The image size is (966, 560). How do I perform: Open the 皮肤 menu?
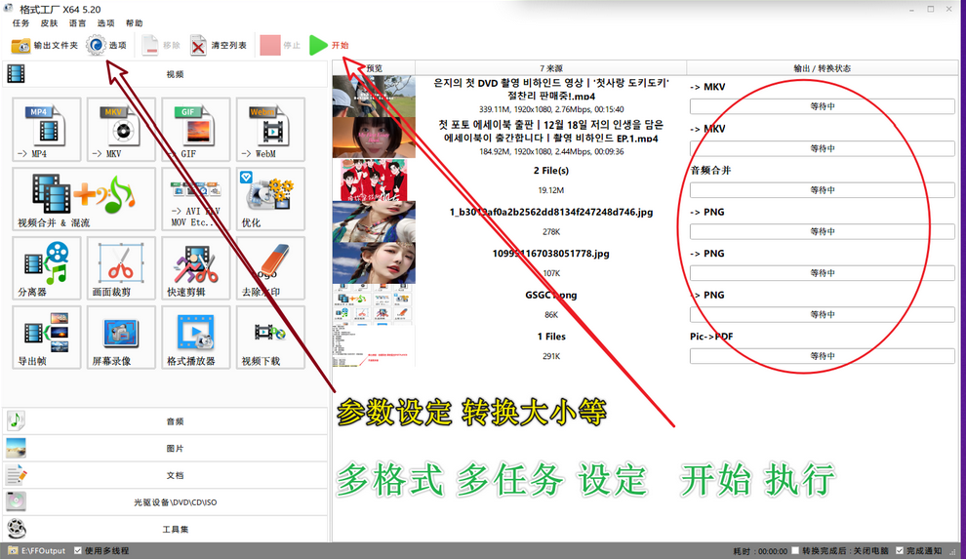(50, 23)
